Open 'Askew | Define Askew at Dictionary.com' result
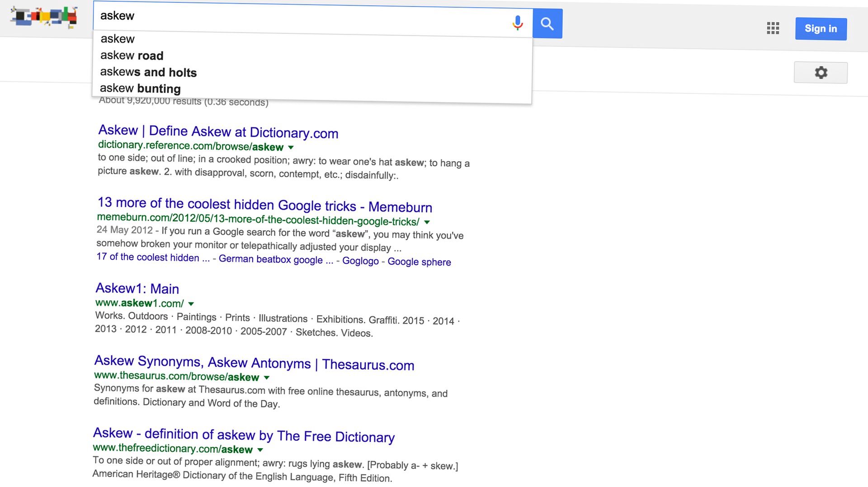The image size is (868, 487). tap(218, 131)
